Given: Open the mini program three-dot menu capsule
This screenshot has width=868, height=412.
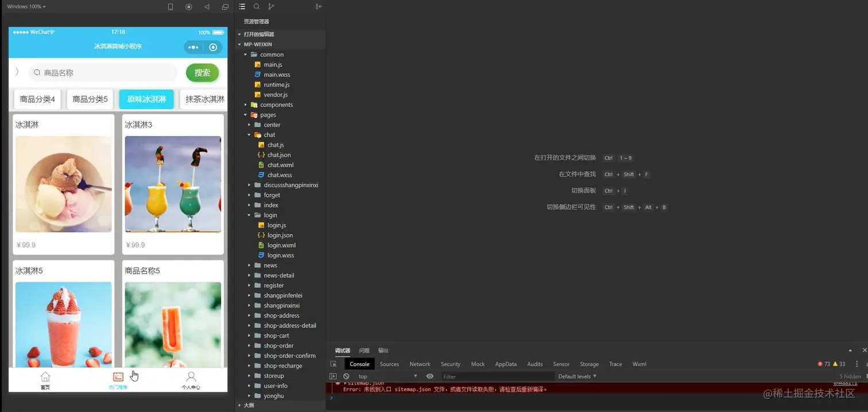Looking at the screenshot, I should coord(193,47).
